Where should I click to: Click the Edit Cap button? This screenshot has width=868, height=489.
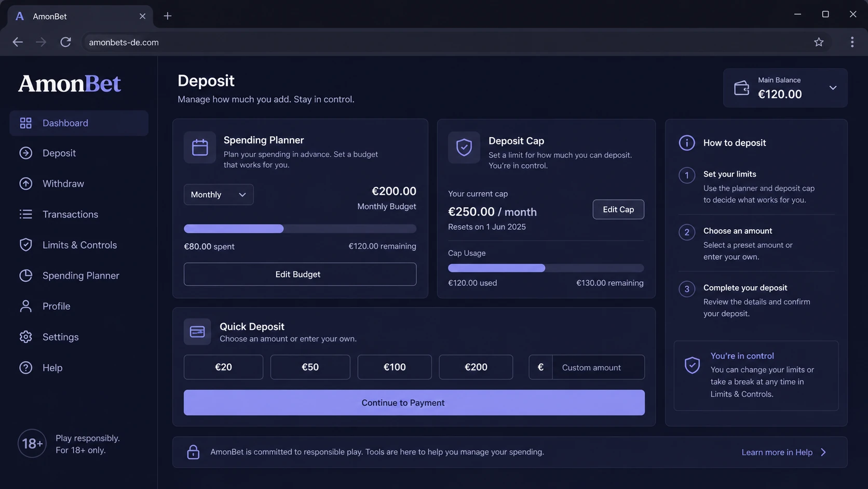pyautogui.click(x=618, y=209)
